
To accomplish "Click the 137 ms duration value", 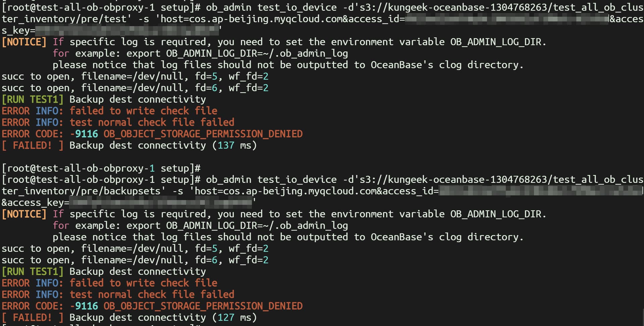I will pyautogui.click(x=226, y=146).
